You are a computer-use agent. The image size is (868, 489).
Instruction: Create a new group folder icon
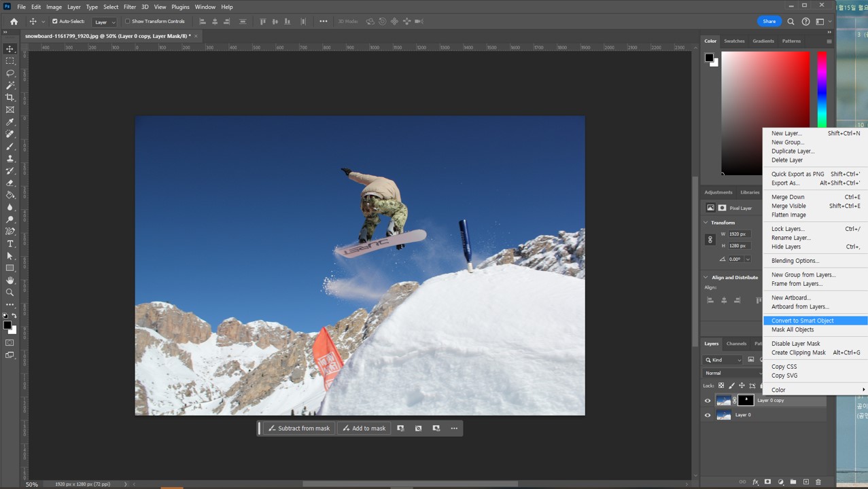(x=793, y=482)
